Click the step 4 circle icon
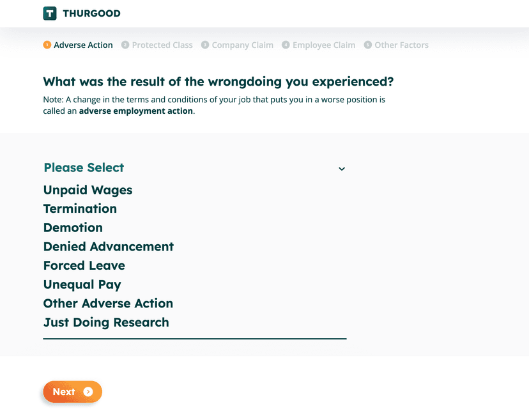 (286, 45)
